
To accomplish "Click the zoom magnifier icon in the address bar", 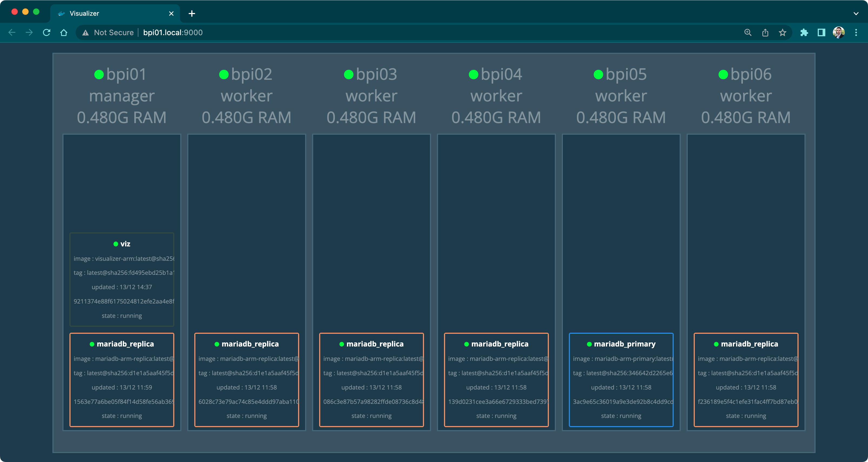I will [748, 32].
